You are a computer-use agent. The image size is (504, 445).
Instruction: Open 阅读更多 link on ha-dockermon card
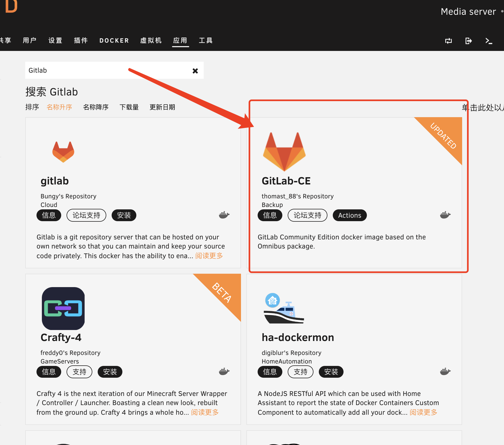423,412
